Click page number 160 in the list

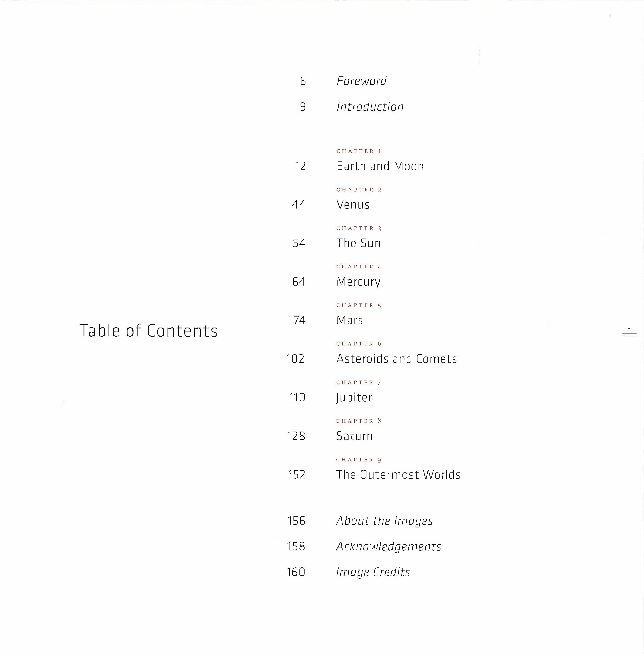(296, 572)
